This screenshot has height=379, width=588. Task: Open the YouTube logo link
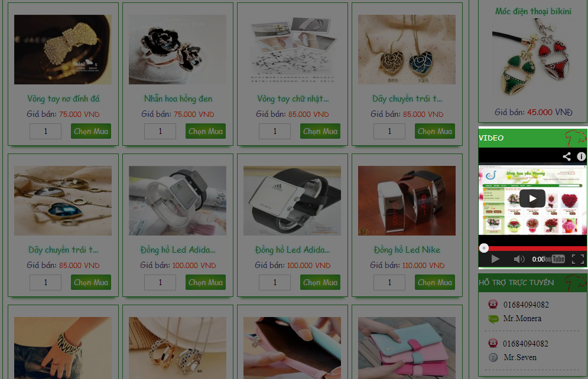(x=555, y=259)
